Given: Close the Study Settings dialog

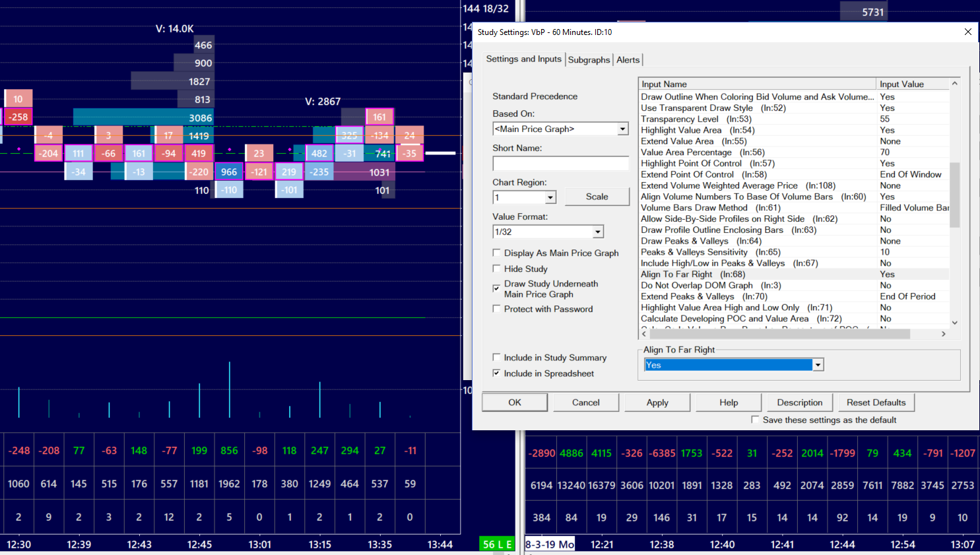Looking at the screenshot, I should pos(967,32).
